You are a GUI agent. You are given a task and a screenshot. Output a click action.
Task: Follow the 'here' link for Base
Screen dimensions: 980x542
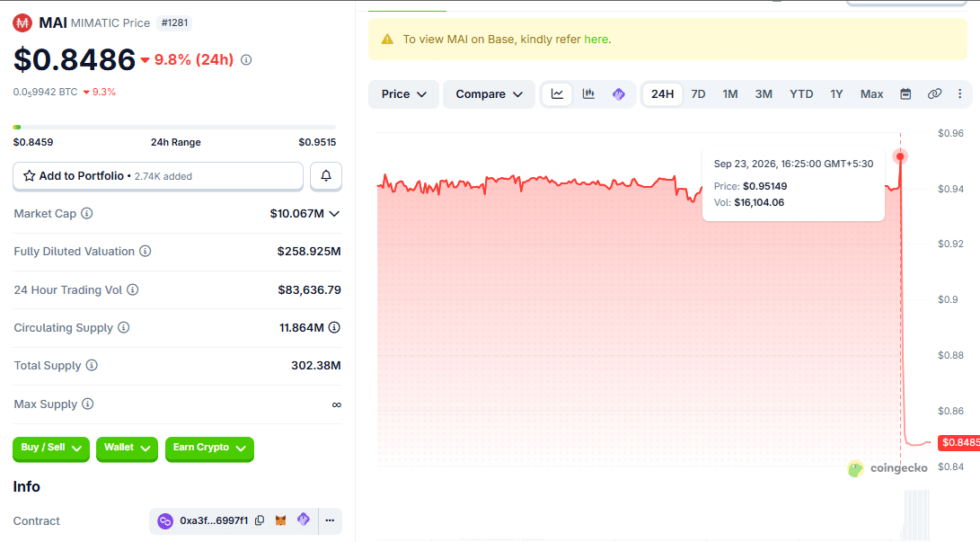click(596, 40)
